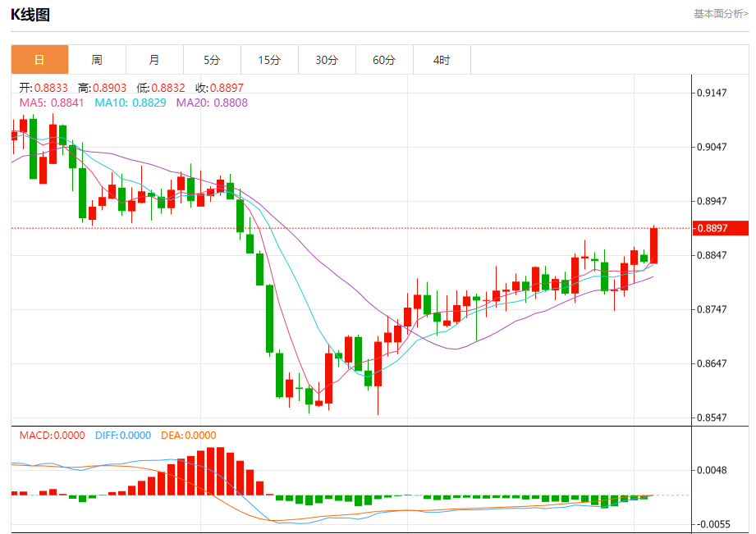This screenshot has width=756, height=534.
Task: Click the DEA:0.0000 indicator label
Action: (189, 436)
